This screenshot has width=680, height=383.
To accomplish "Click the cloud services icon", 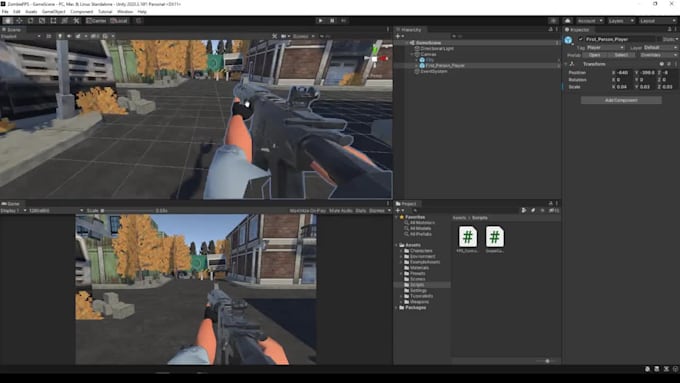I will point(567,21).
